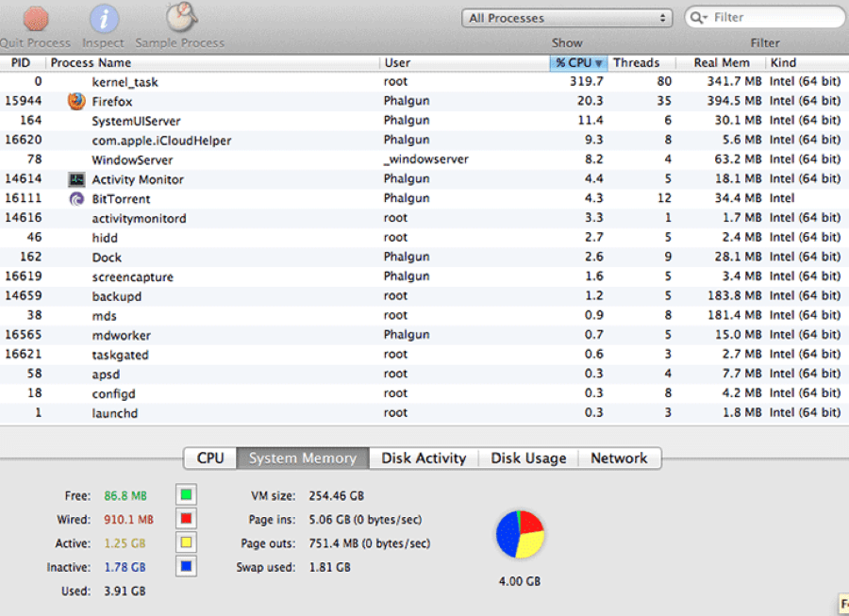Click the green Free memory color swatch
849x616 pixels.
coord(186,493)
